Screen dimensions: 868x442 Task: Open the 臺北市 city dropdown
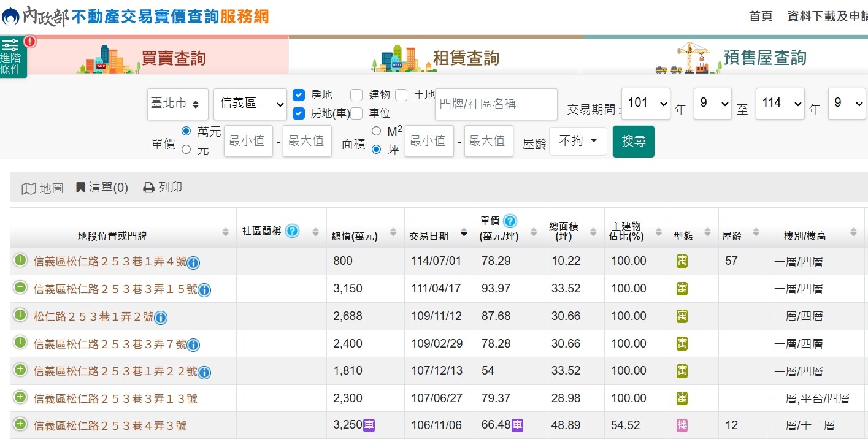click(x=177, y=104)
